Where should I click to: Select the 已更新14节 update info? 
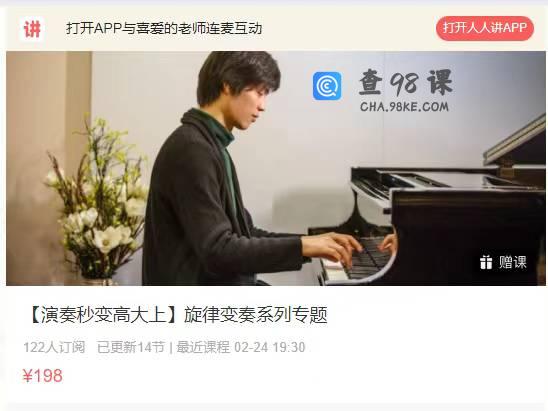pos(131,347)
